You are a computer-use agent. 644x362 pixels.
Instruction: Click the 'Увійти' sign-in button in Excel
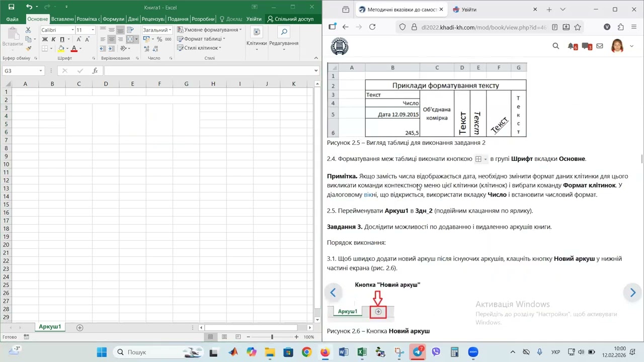pos(254,19)
